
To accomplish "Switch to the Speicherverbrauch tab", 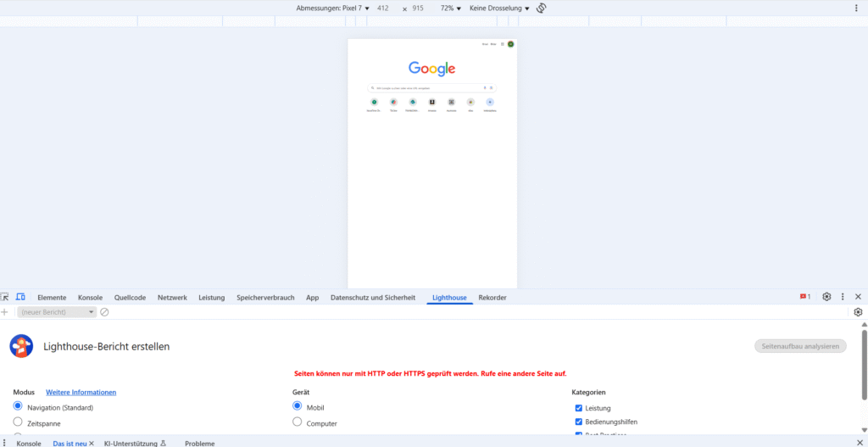I will pos(265,298).
